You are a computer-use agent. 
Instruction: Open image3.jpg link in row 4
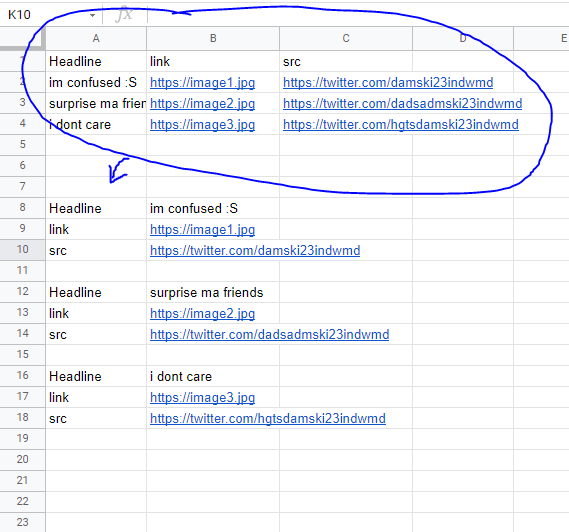(202, 125)
